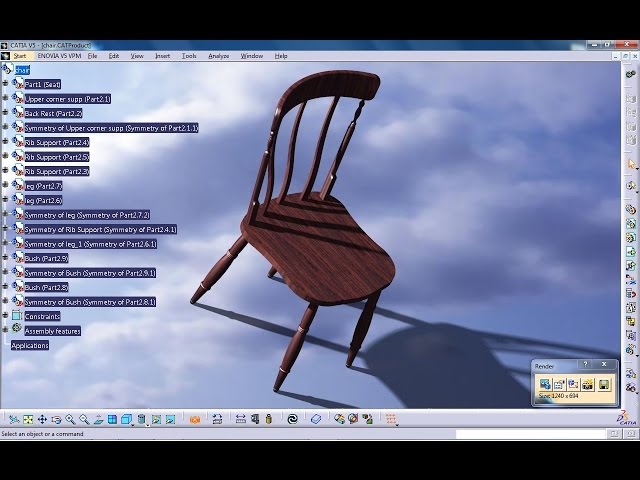Screen dimensions: 640x480
Task: Open the dotted grid pattern tool
Action: click(391, 419)
